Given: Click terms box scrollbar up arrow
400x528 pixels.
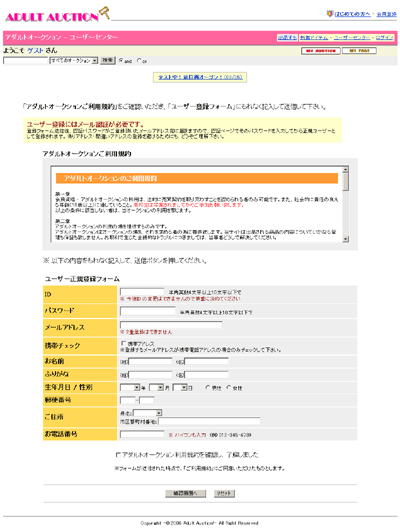Looking at the screenshot, I should pyautogui.click(x=345, y=169).
